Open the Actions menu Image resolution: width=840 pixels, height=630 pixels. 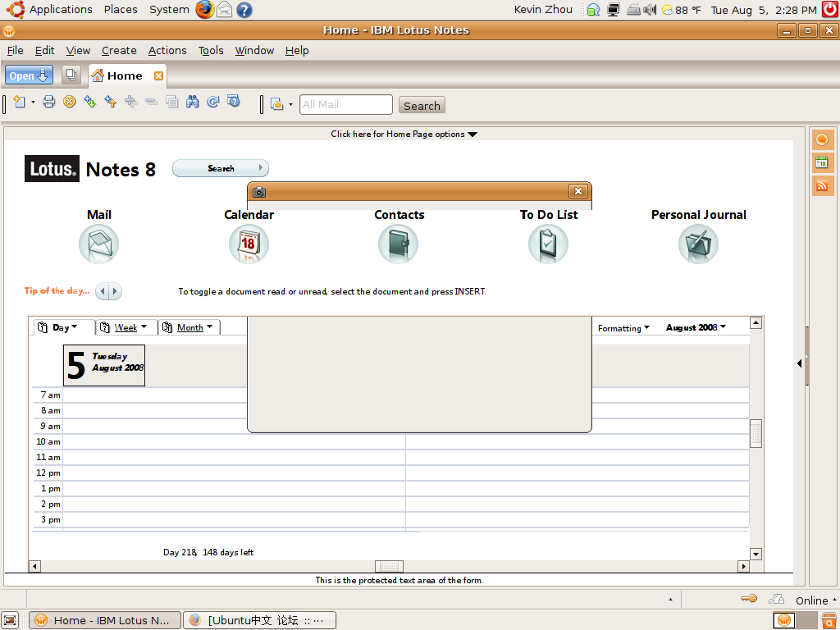pyautogui.click(x=167, y=50)
